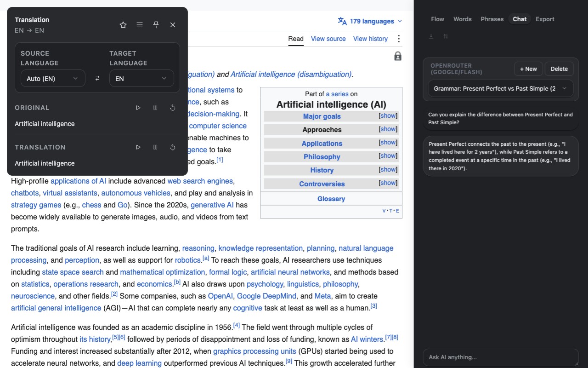Show the Controversies section
588x368 pixels.
point(388,183)
